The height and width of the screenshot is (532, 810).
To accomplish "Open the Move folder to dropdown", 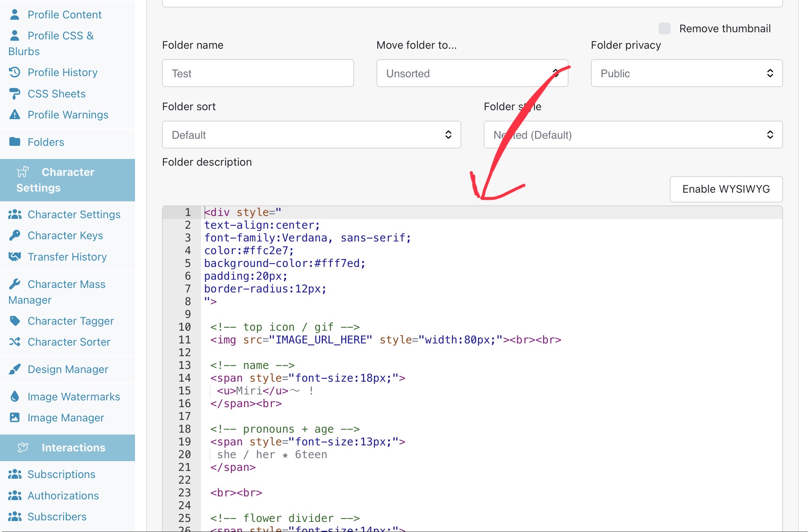I will pyautogui.click(x=472, y=73).
